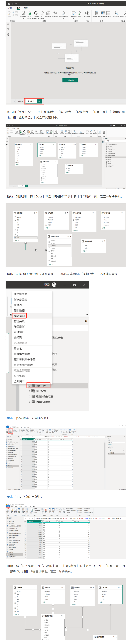Toggle the eye icon on 金额单位表 card
The width and height of the screenshot is (133, 644).
[x=102, y=241]
